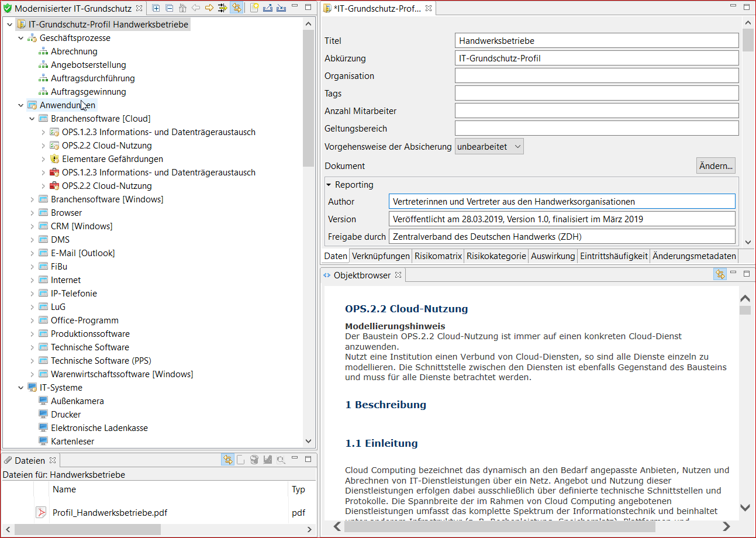756x538 pixels.
Task: Click the Titel input field
Action: 597,41
